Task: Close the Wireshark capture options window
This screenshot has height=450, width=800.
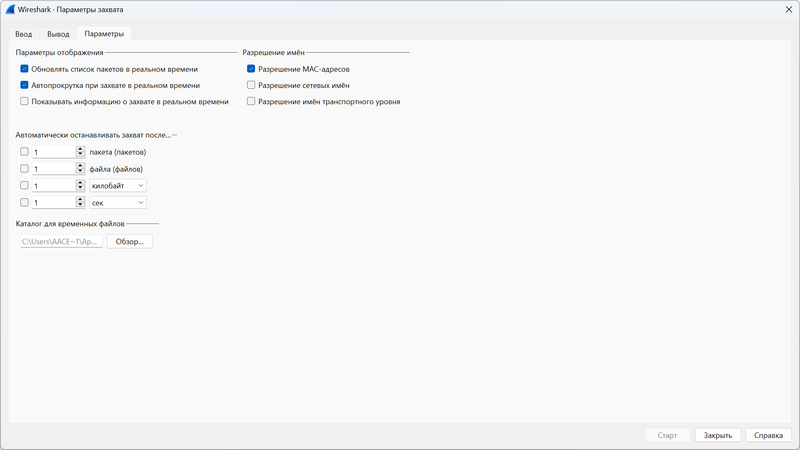Action: (x=788, y=10)
